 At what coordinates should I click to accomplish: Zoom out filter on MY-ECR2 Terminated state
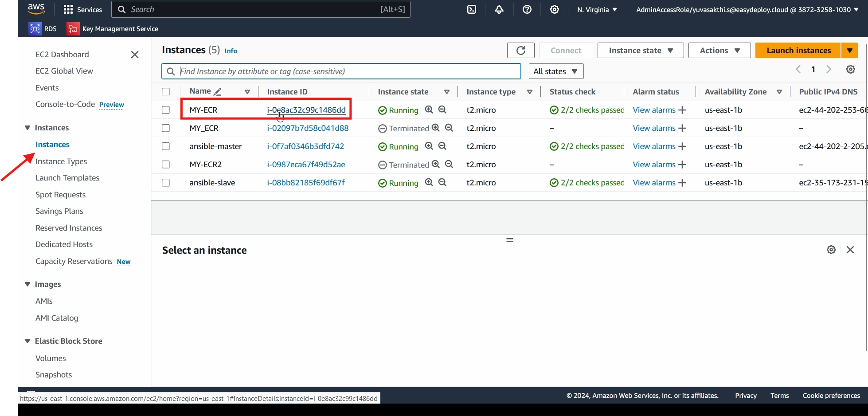click(x=449, y=164)
